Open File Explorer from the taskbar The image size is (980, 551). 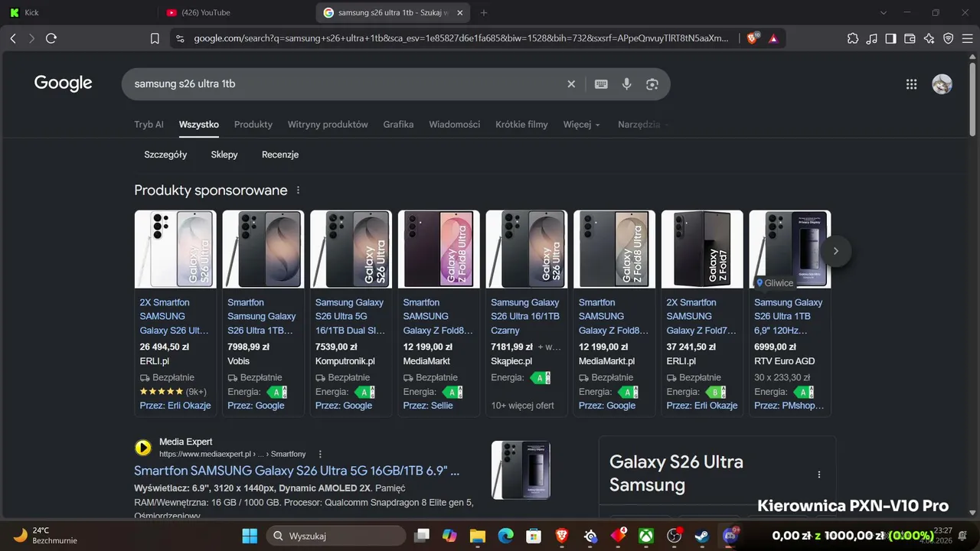(x=477, y=536)
